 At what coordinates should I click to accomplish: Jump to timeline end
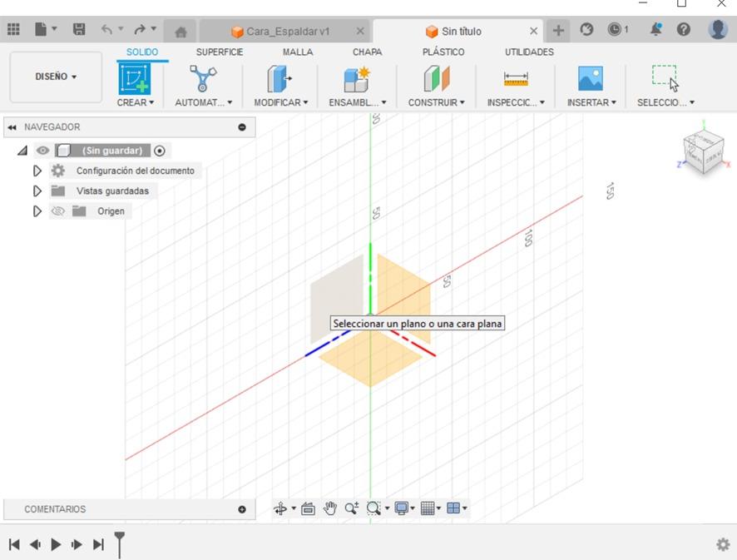pos(98,544)
